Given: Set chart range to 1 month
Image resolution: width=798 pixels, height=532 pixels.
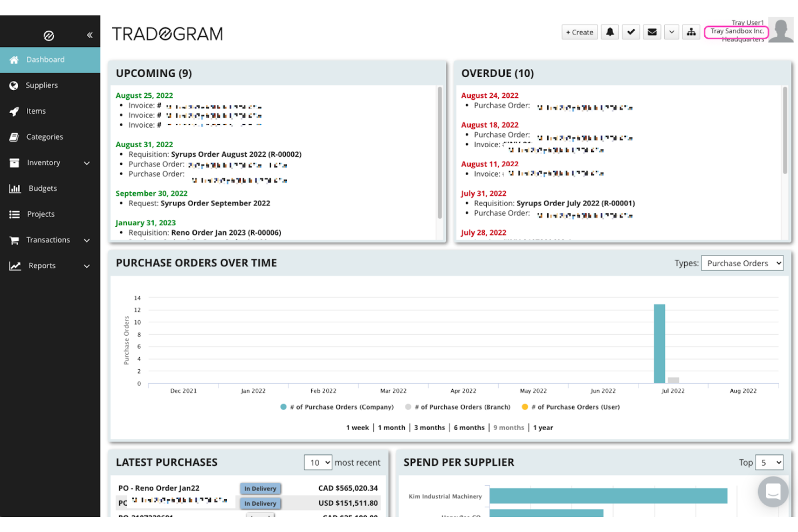Looking at the screenshot, I should tap(391, 428).
